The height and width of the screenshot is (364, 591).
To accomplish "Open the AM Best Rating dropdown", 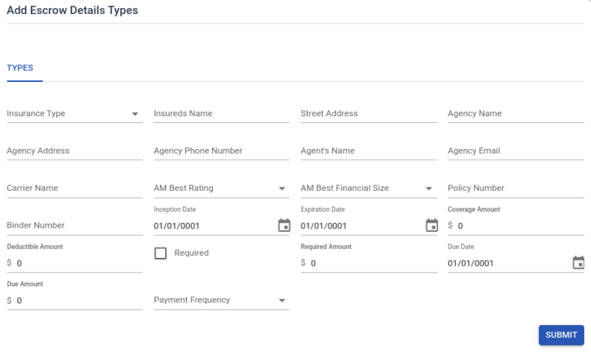I will click(x=222, y=188).
